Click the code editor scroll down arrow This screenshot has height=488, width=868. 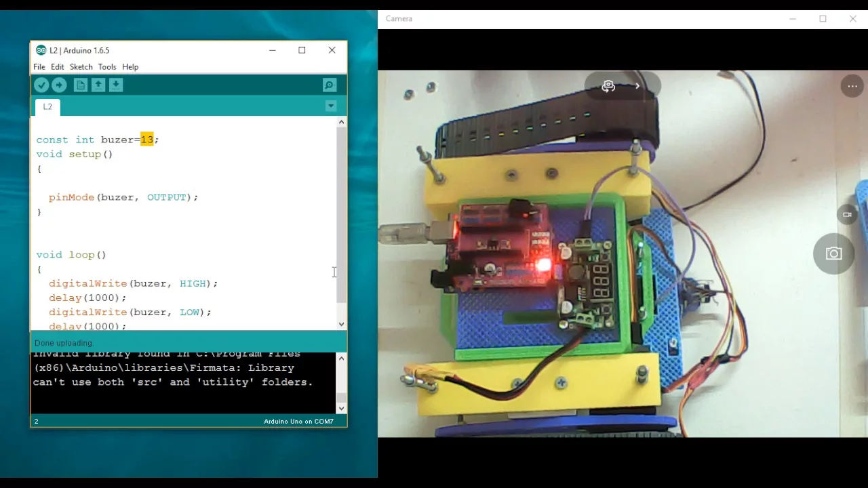pyautogui.click(x=341, y=325)
